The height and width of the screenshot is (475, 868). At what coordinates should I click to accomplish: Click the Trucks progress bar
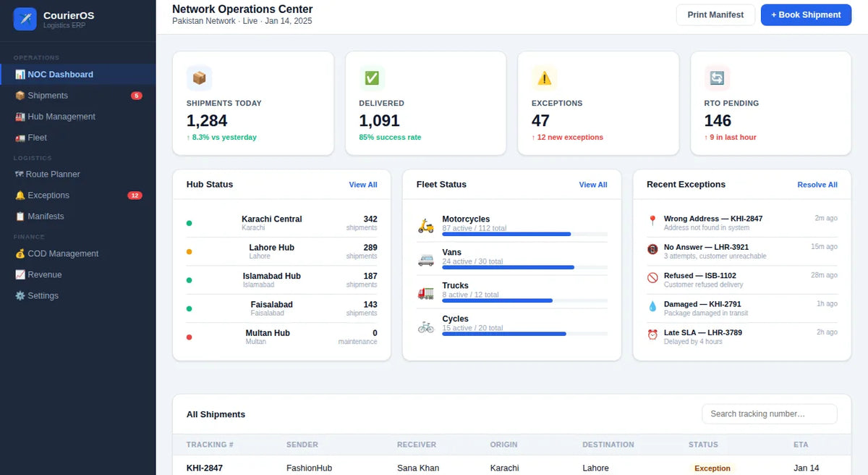[524, 300]
